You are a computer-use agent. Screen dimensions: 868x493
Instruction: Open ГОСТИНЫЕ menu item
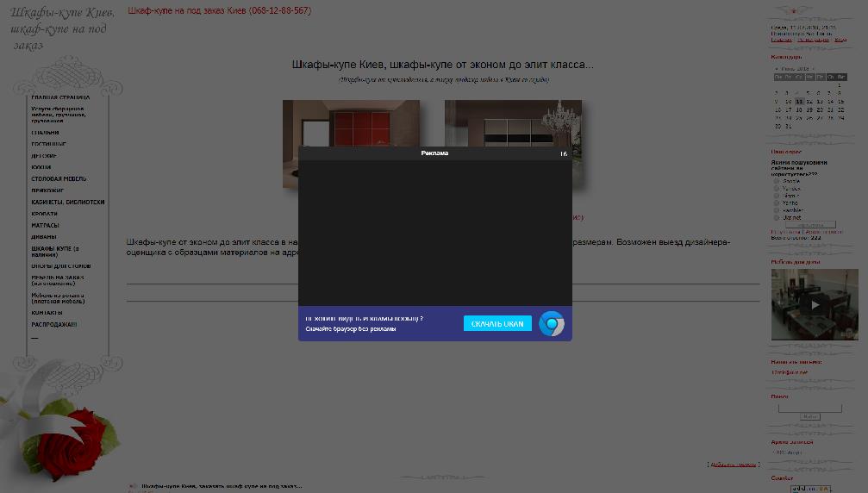click(48, 144)
